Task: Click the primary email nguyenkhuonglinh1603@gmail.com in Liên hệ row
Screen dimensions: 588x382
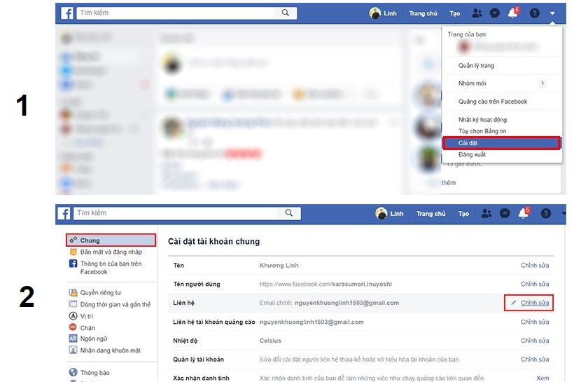Action: [347, 303]
